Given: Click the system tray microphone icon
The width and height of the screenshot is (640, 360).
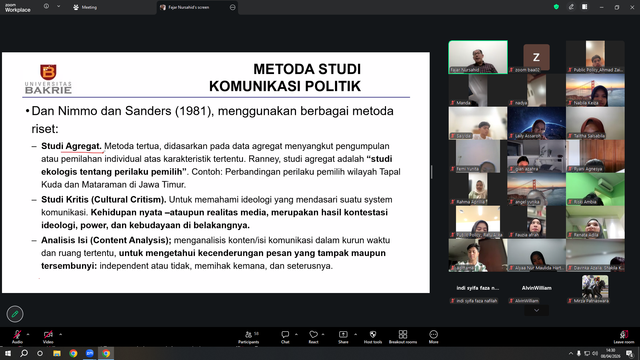Looking at the screenshot, I should pos(578,353).
